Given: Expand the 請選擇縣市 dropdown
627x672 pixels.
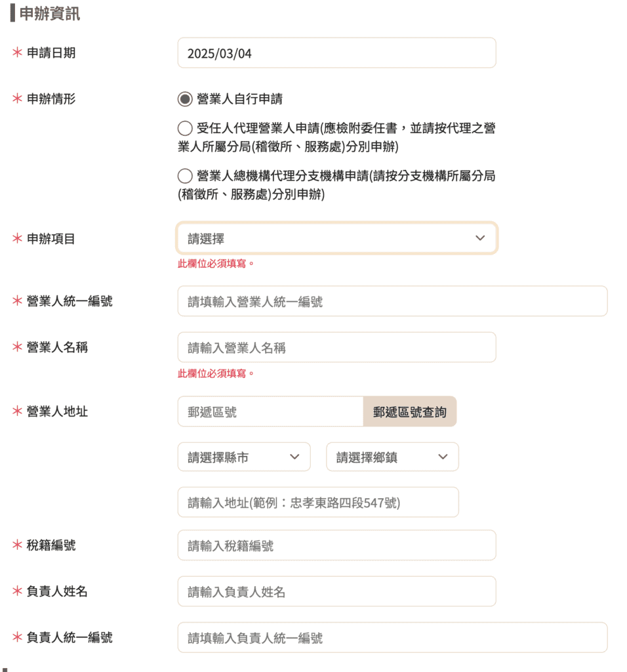Looking at the screenshot, I should tap(244, 457).
